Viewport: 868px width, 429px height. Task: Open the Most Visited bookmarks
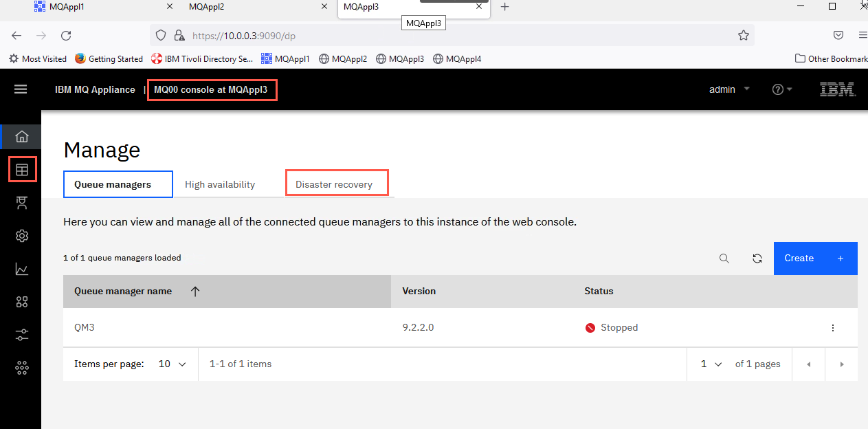pyautogui.click(x=38, y=59)
